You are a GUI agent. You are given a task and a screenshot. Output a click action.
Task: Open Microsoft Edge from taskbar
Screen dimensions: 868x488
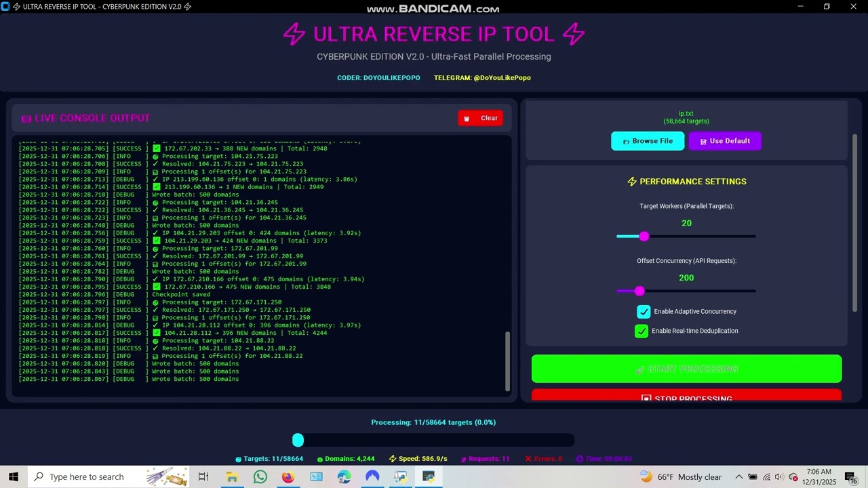(x=344, y=476)
